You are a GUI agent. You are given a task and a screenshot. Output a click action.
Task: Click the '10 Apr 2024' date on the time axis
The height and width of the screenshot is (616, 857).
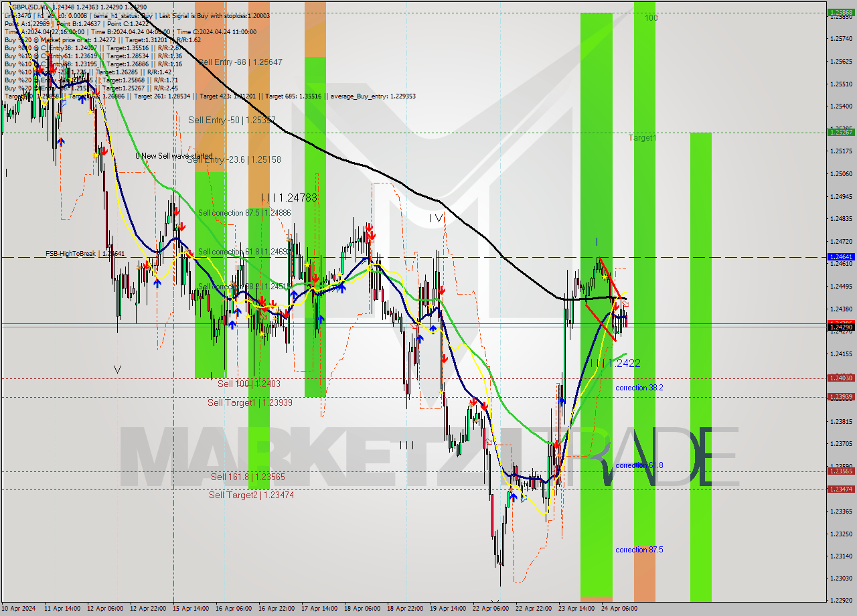(x=19, y=609)
